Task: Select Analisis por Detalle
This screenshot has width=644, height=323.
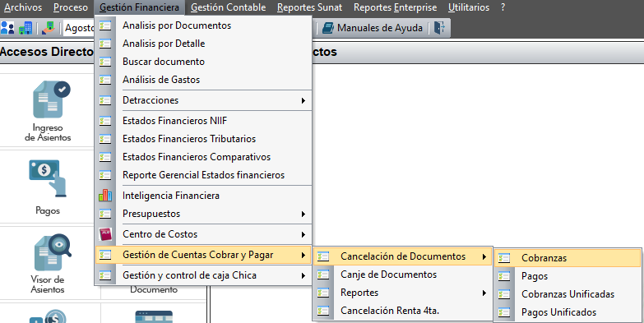Action: tap(203, 44)
